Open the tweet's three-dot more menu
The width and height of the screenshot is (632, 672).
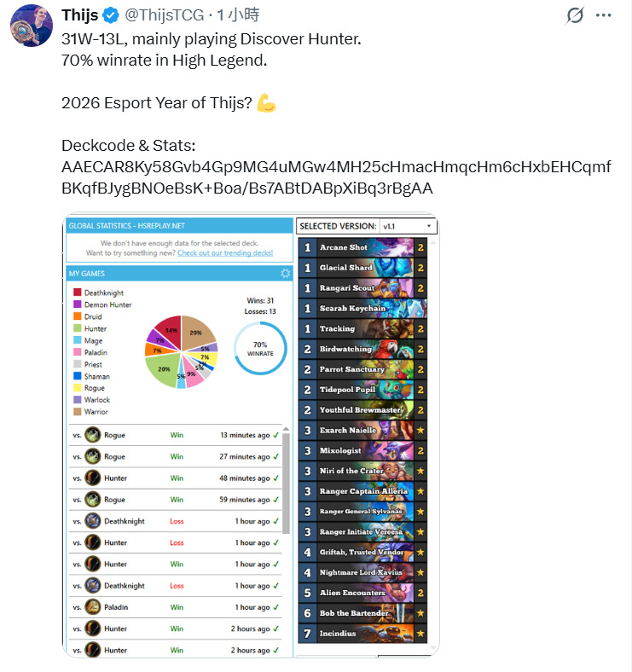(x=603, y=15)
